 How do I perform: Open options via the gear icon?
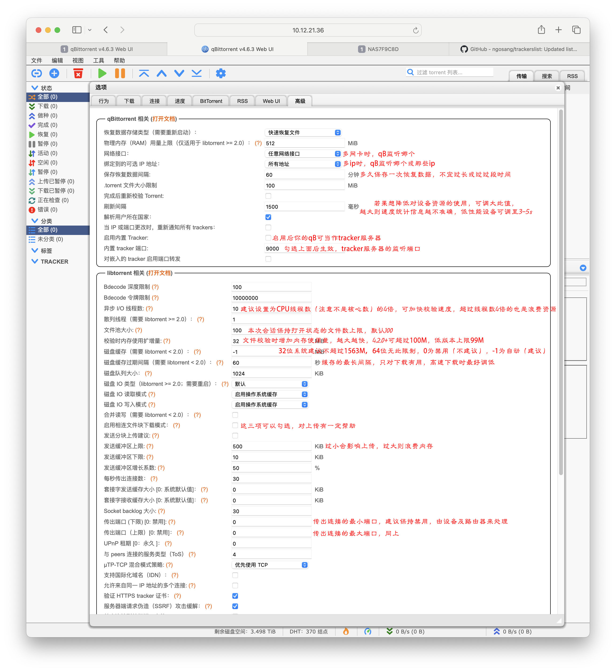click(x=221, y=73)
